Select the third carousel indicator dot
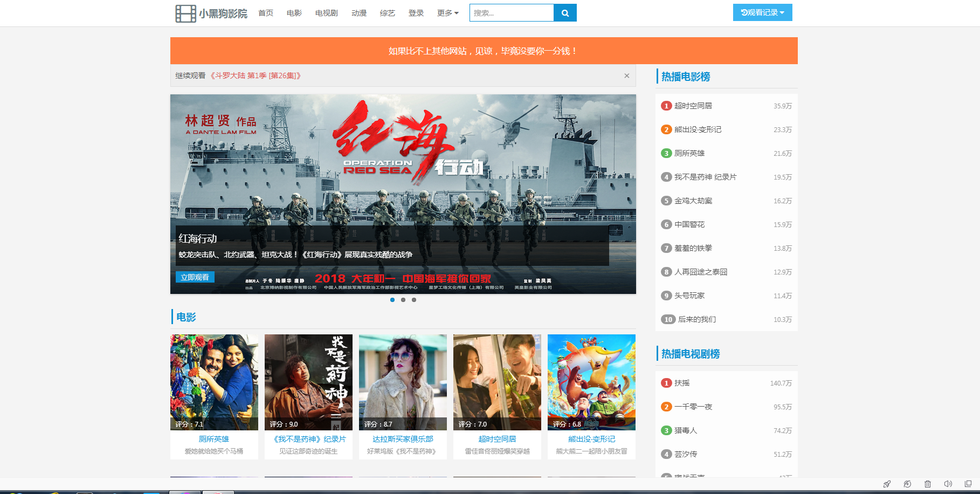The image size is (980, 494). coord(414,300)
